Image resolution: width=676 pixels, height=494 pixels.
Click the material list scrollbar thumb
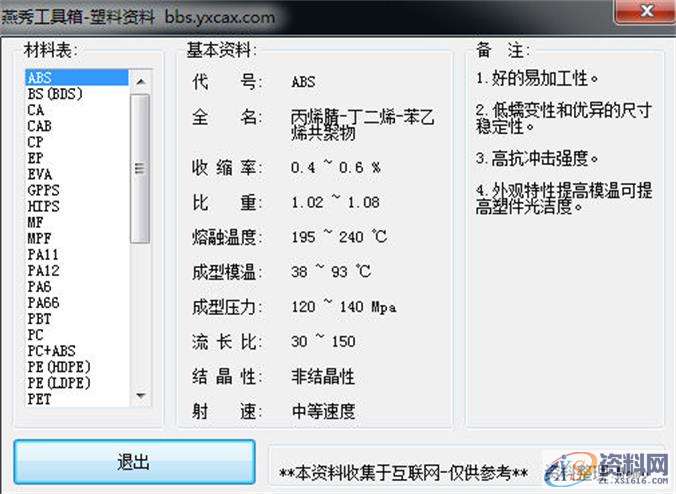140,169
